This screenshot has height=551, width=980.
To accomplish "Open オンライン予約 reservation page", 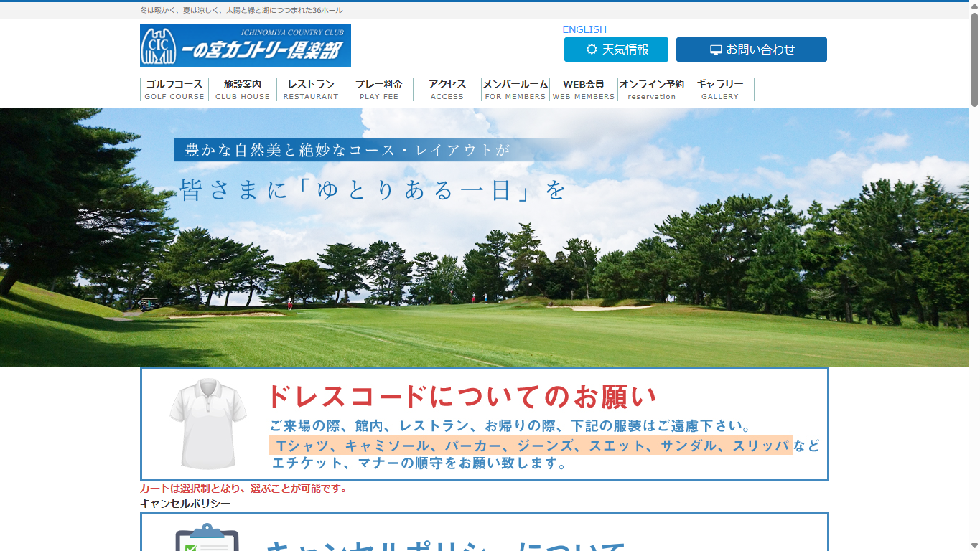I will 652,90.
